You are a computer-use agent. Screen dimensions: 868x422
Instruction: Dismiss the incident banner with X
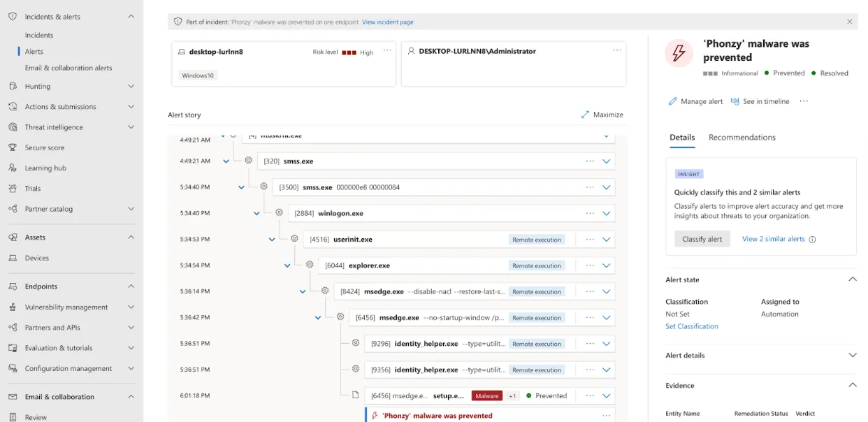(850, 21)
